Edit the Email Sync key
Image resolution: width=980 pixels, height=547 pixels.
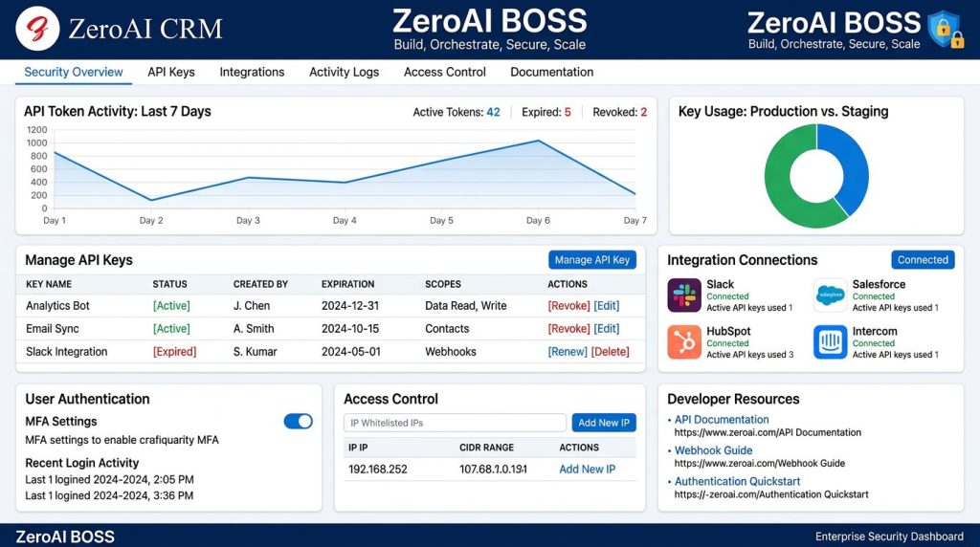[x=606, y=329]
